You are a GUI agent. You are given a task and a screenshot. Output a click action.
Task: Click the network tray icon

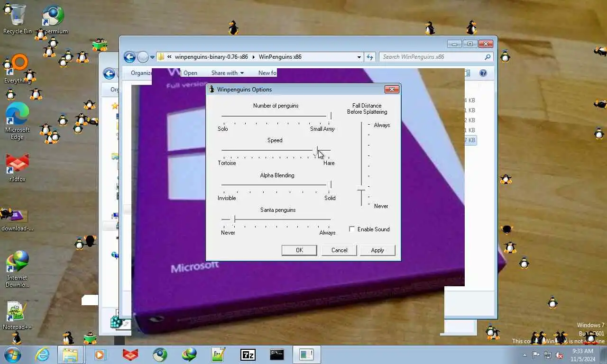548,355
